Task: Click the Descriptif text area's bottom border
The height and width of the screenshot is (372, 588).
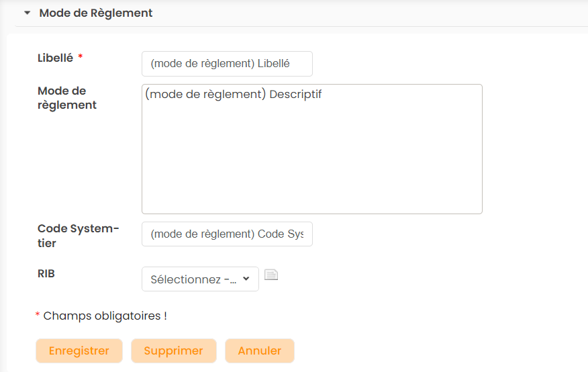Action: tap(311, 214)
